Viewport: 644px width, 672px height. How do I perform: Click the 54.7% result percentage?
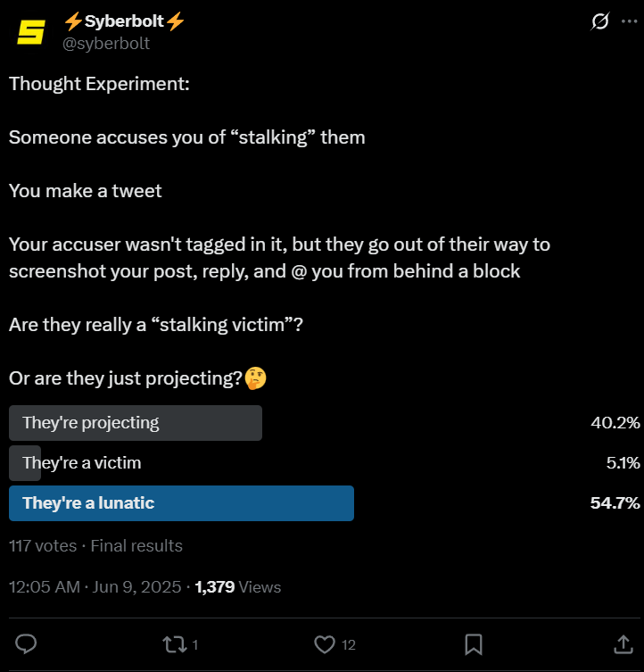615,503
